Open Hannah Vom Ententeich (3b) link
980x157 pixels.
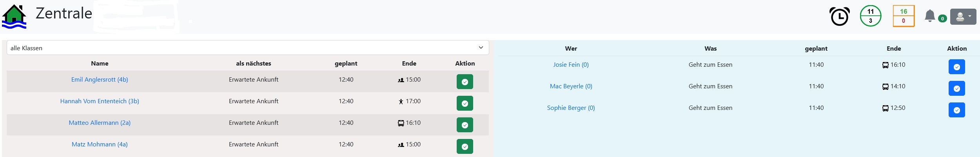(x=100, y=101)
